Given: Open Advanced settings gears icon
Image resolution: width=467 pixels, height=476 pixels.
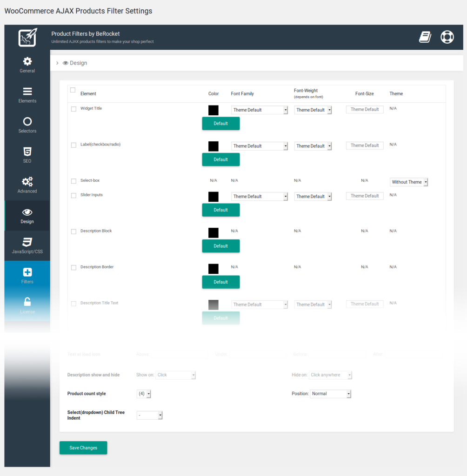Looking at the screenshot, I should click(27, 182).
